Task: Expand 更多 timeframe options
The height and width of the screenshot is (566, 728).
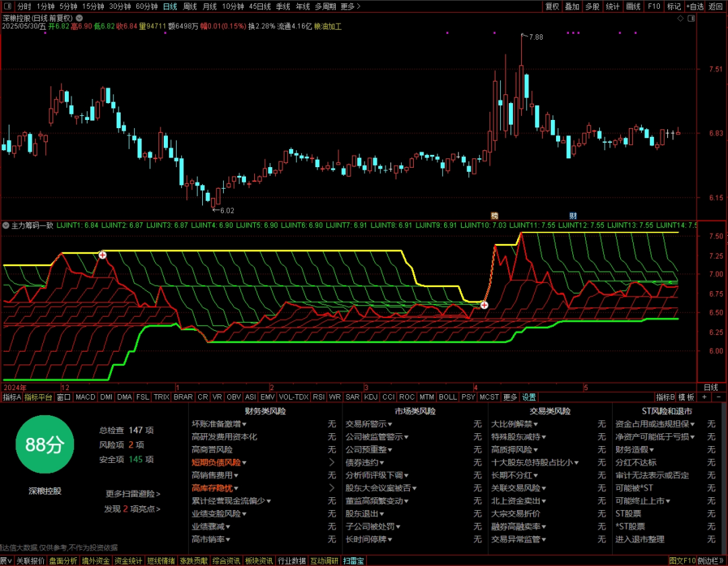Action: 350,6
